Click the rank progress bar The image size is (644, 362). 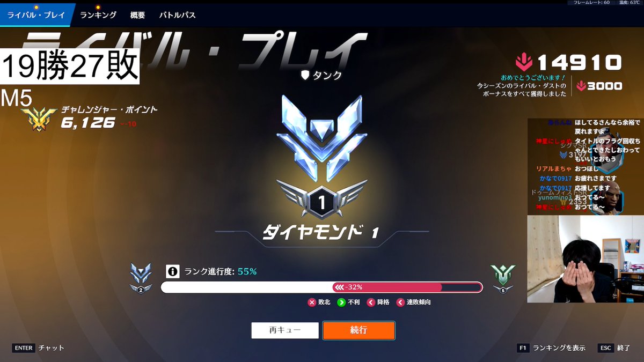point(322,287)
